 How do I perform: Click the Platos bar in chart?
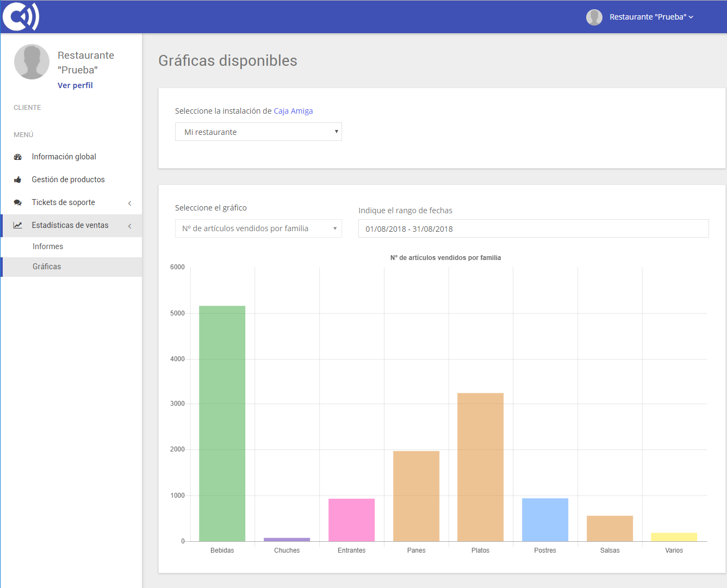point(480,467)
